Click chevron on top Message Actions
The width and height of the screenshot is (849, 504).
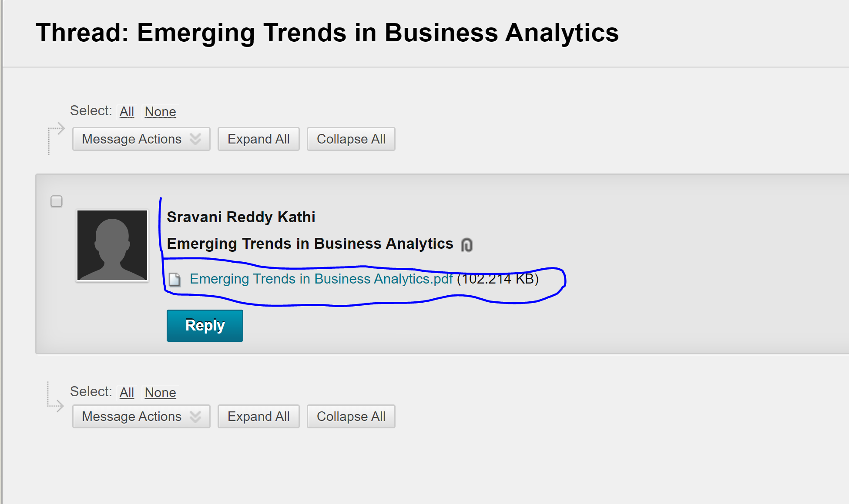tap(195, 139)
